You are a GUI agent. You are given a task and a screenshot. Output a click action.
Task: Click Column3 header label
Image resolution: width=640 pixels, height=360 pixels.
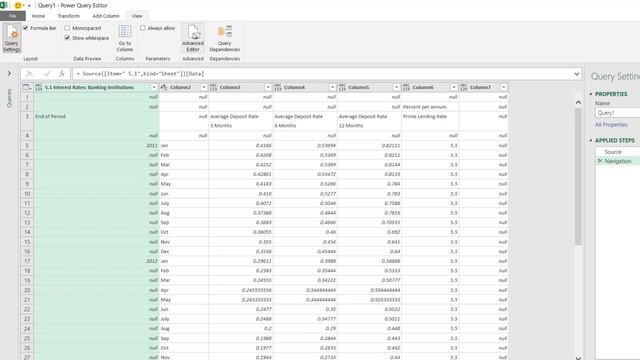[230, 87]
